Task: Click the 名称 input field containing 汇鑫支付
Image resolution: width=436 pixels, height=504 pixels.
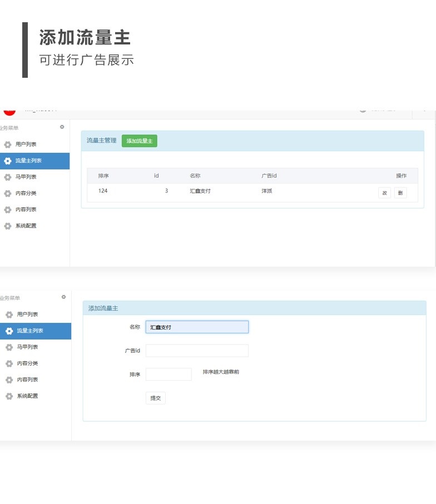Action: (197, 327)
